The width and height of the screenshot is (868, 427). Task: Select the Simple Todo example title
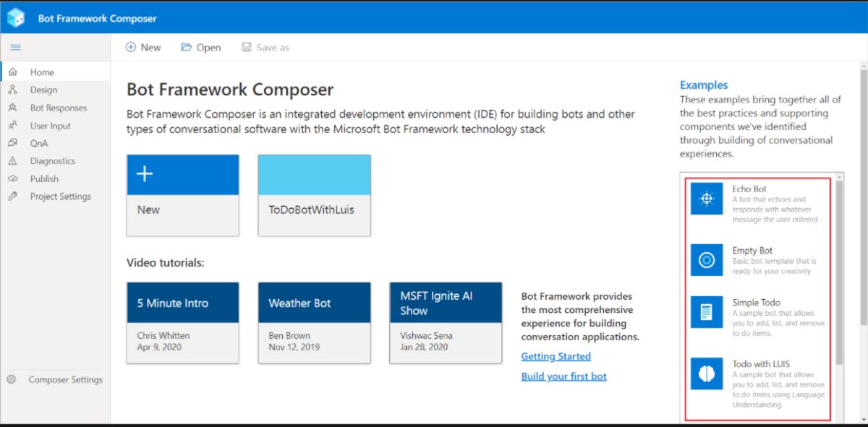756,303
